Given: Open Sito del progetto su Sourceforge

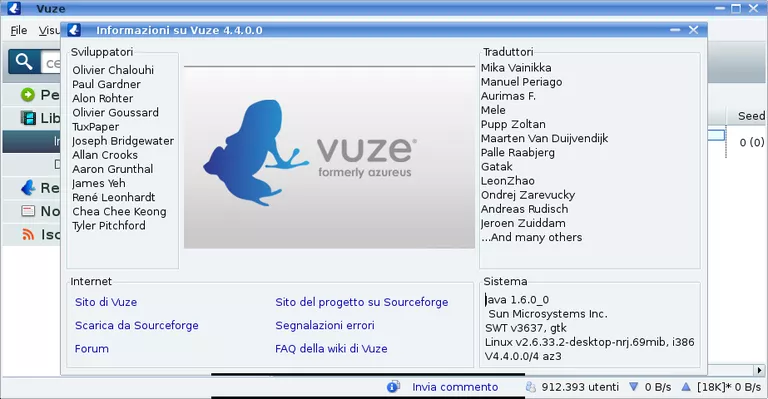Looking at the screenshot, I should pyautogui.click(x=361, y=302).
